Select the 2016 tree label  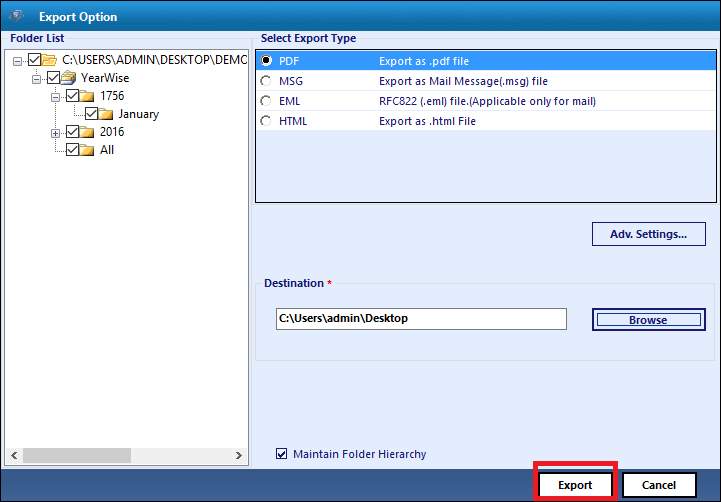(112, 132)
